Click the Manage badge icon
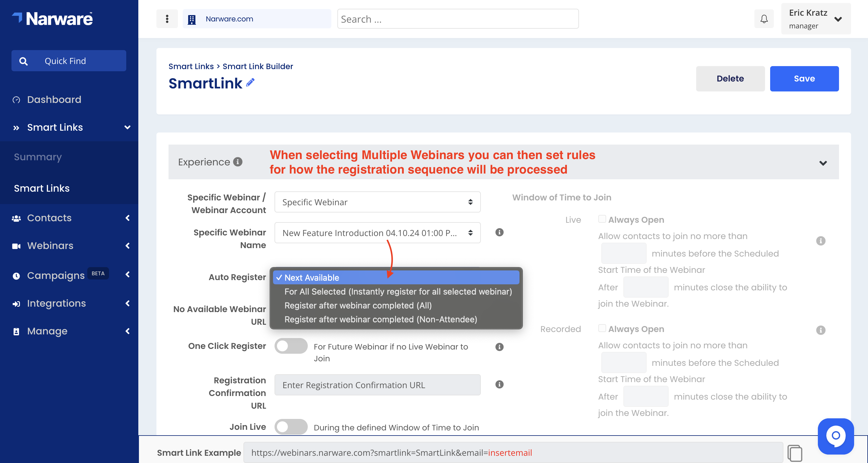This screenshot has height=463, width=868. point(16,332)
